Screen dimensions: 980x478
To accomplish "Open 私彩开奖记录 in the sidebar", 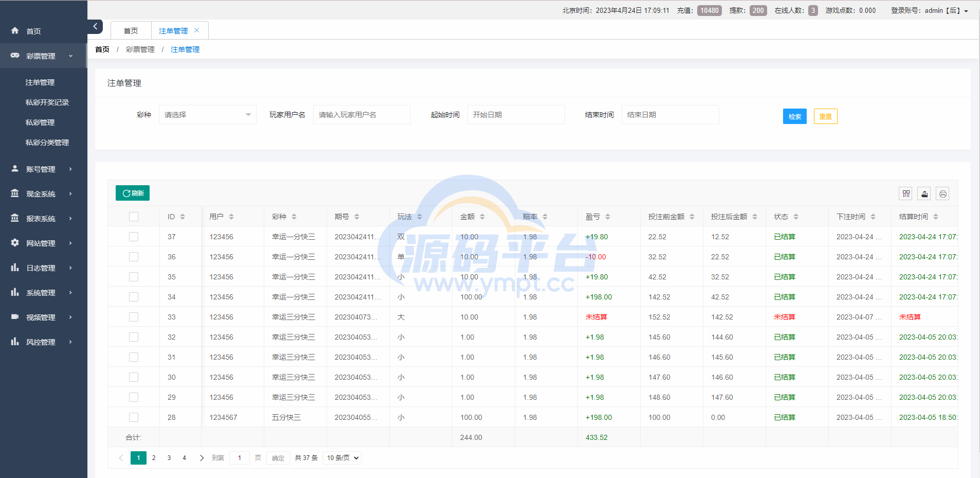I will click(47, 102).
